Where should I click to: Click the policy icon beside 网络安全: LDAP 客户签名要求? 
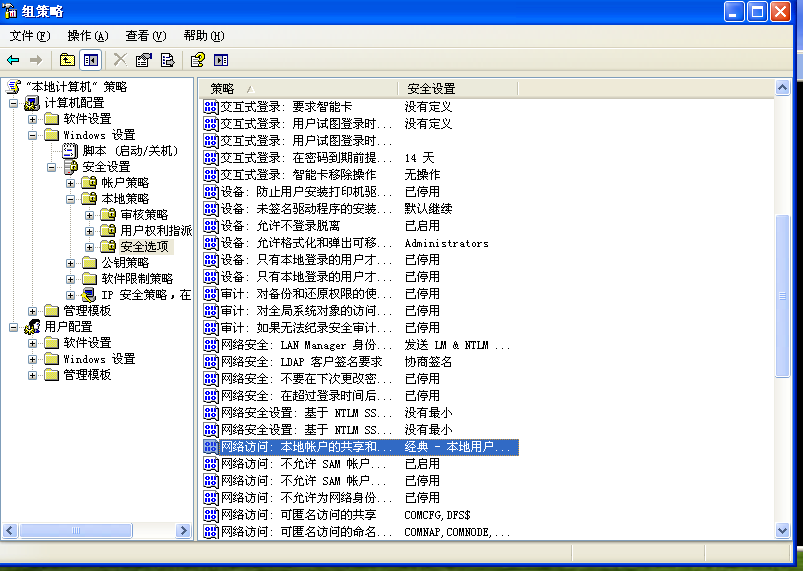pos(210,362)
